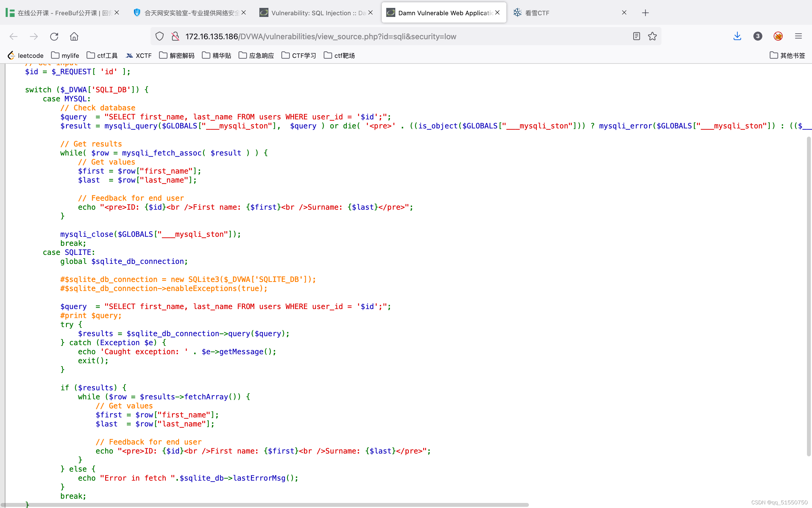Open the XCTF bookmark
Viewport: 812px width, 508px height.
click(x=139, y=55)
